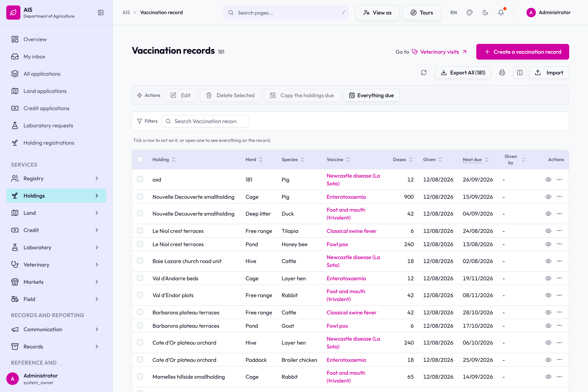Screen dimensions: 588x392
Task: Open the notifications bell
Action: 501,13
